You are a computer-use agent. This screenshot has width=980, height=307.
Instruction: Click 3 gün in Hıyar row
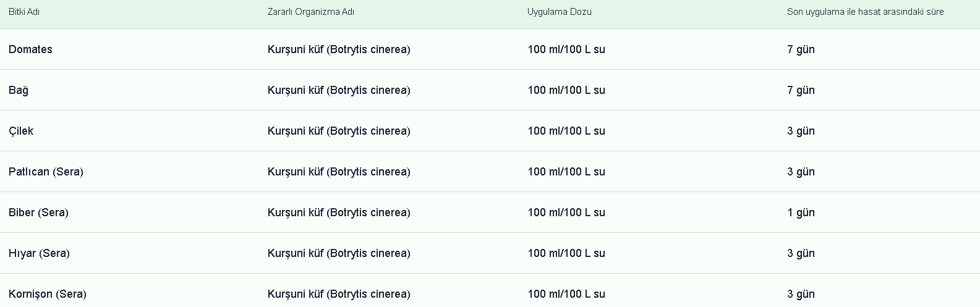801,253
